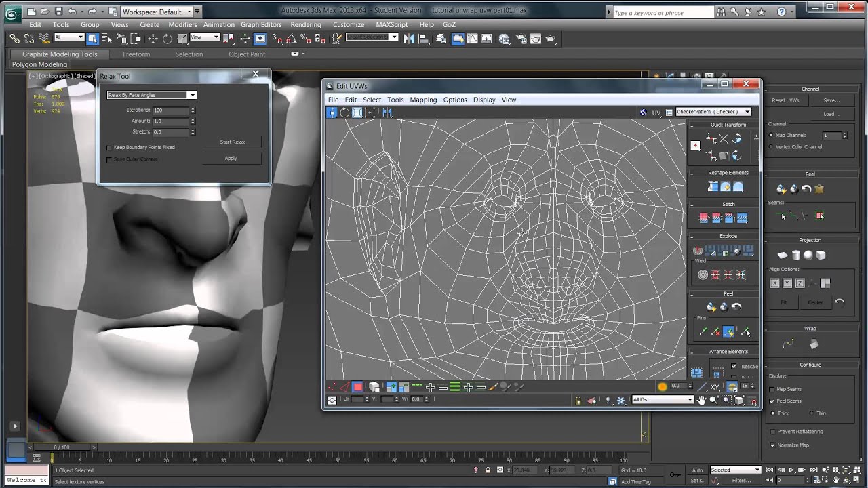The image size is (868, 488).
Task: Click the timeline frame slider 0 / 100
Action: [x=62, y=447]
